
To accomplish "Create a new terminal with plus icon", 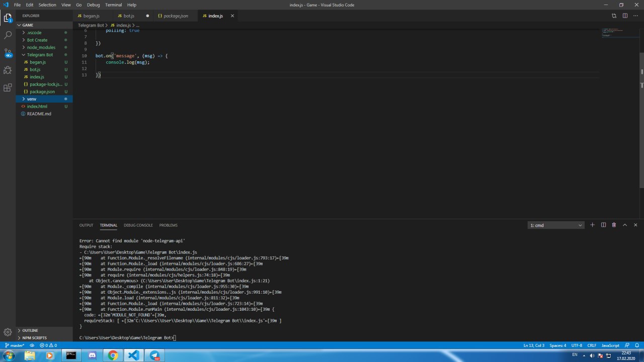I will (x=592, y=225).
